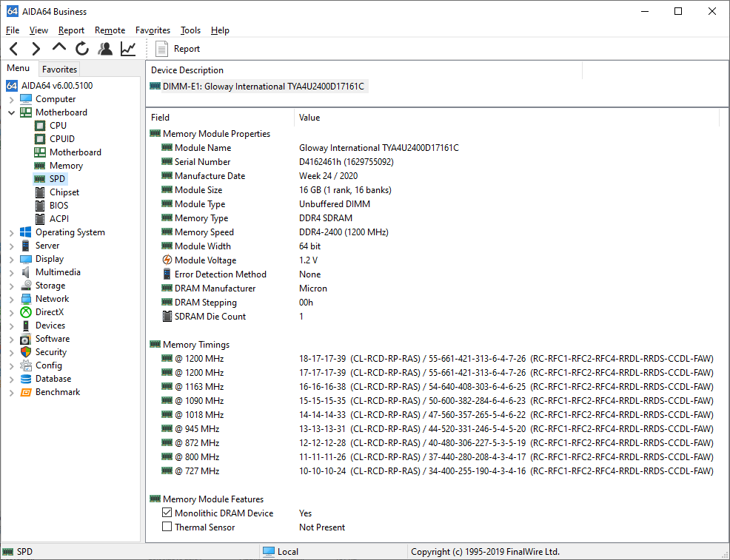
Task: Click the Database cylinder icon in the tree
Action: 26,379
